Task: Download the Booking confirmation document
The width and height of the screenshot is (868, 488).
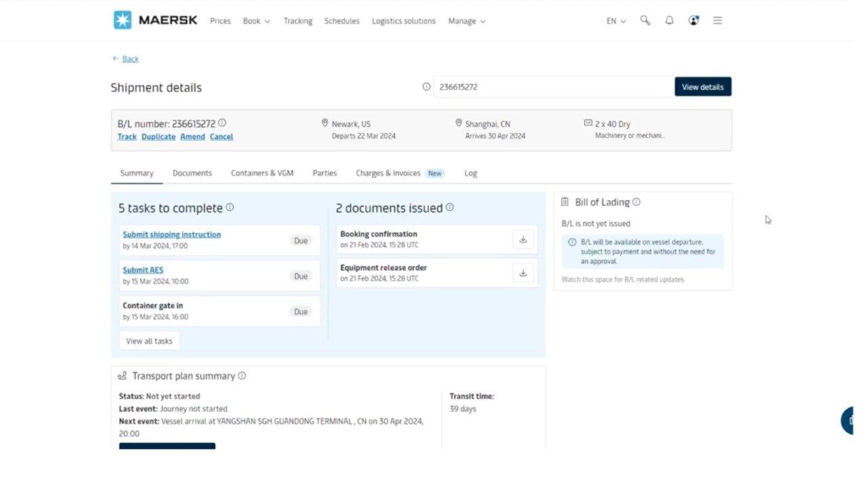Action: point(523,239)
